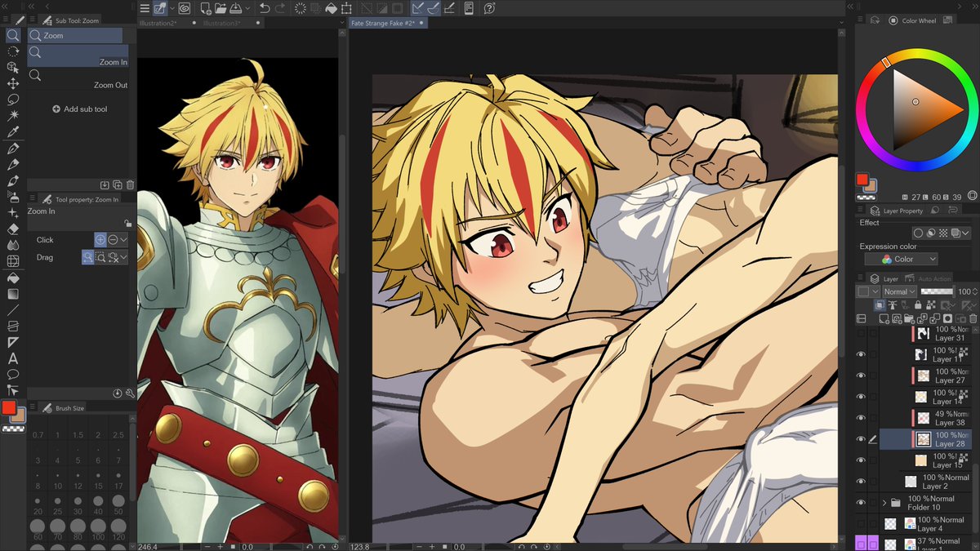This screenshot has width=980, height=551.
Task: Switch to the Illustration3 tab
Action: (221, 23)
